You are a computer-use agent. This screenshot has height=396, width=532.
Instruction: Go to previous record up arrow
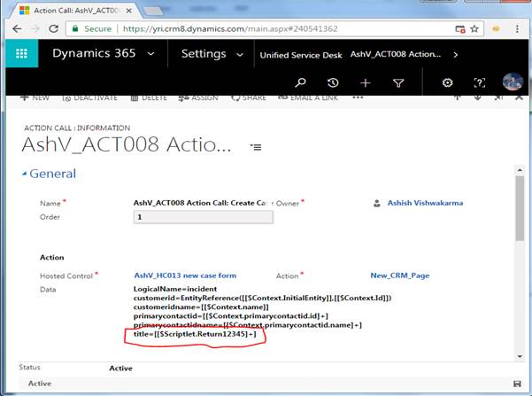(x=457, y=97)
